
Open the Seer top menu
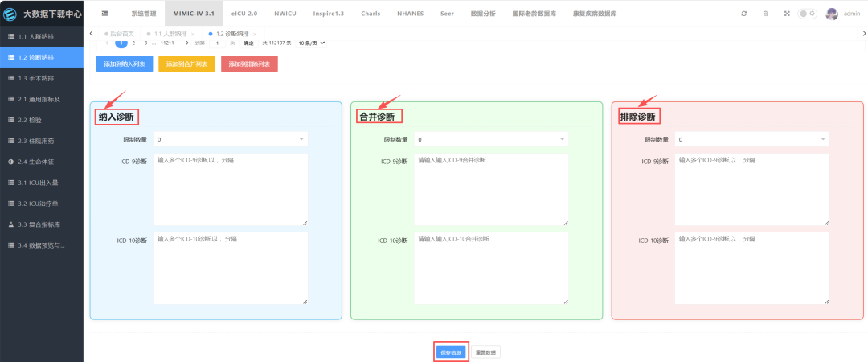tap(447, 14)
